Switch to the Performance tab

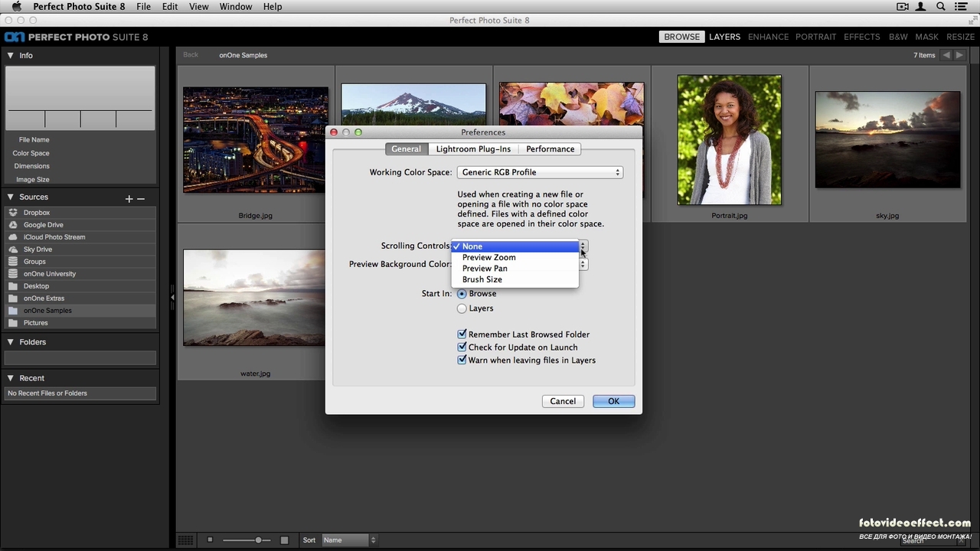550,149
